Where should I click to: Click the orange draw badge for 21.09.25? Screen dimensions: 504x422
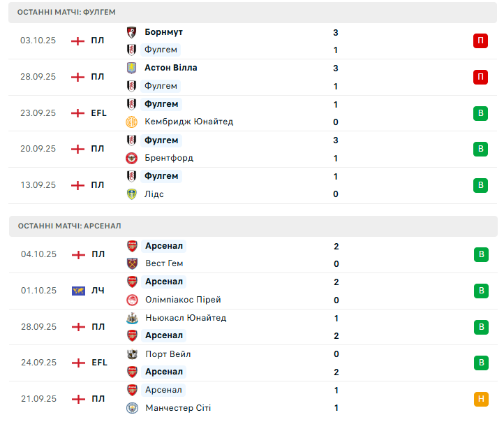click(x=480, y=399)
